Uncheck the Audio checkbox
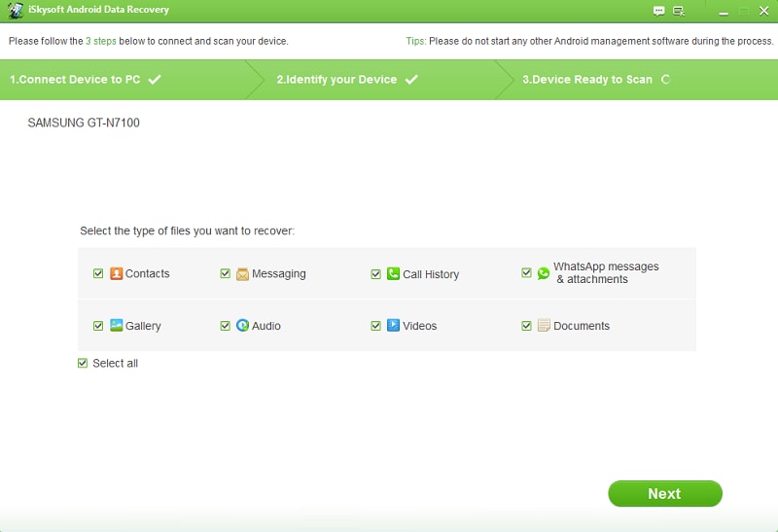The image size is (778, 532). [x=226, y=326]
